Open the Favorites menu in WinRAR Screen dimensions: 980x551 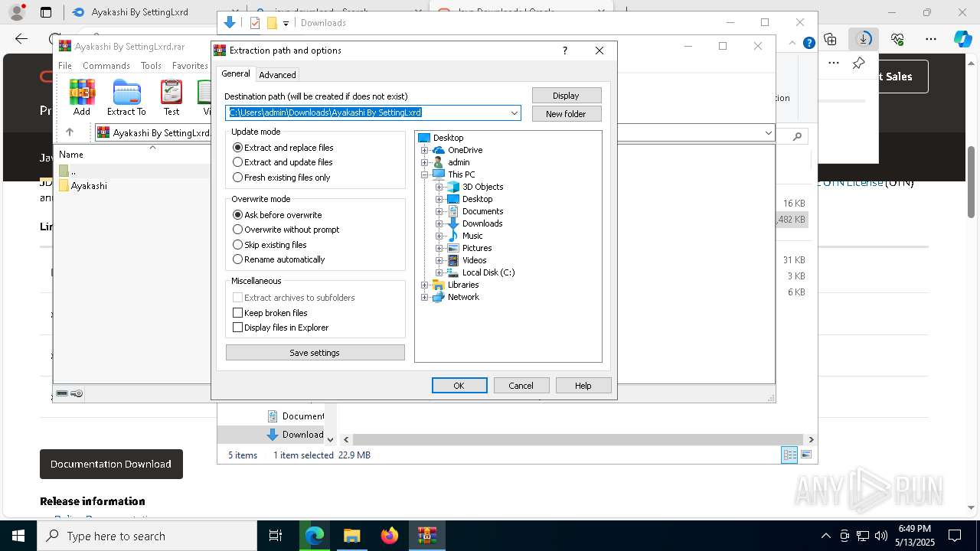pos(190,66)
